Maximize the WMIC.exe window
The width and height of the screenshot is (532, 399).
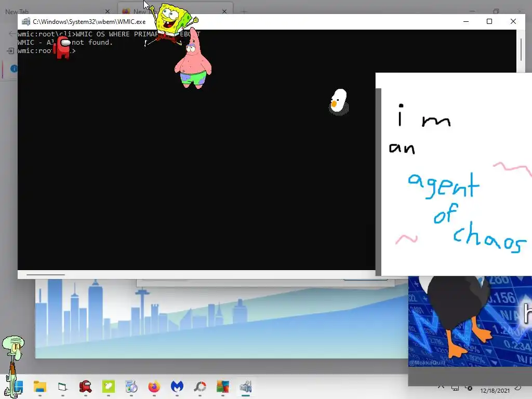(x=489, y=21)
